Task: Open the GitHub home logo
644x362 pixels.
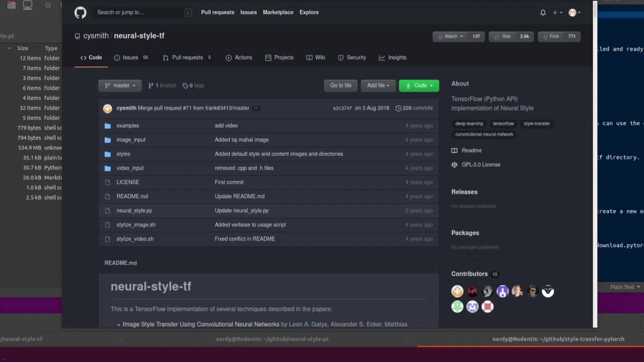Action: pyautogui.click(x=80, y=13)
